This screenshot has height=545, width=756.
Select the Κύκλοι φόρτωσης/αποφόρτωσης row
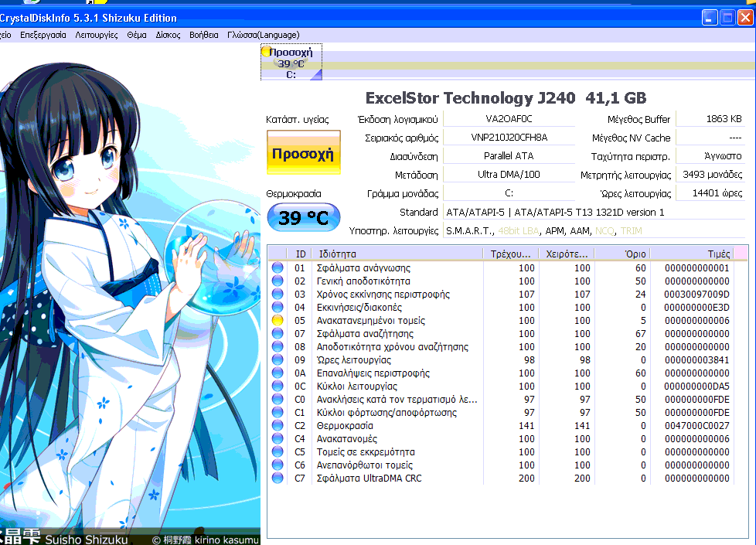tap(500, 412)
